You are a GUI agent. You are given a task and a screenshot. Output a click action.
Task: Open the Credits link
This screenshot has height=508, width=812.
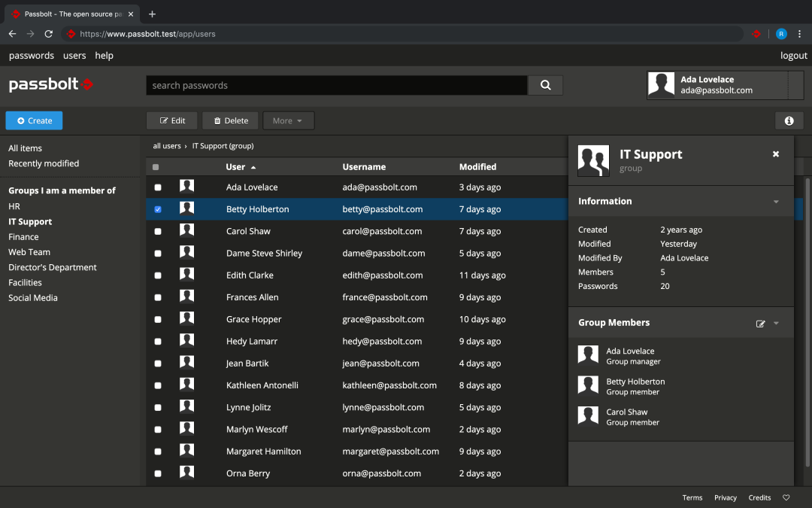tap(759, 497)
